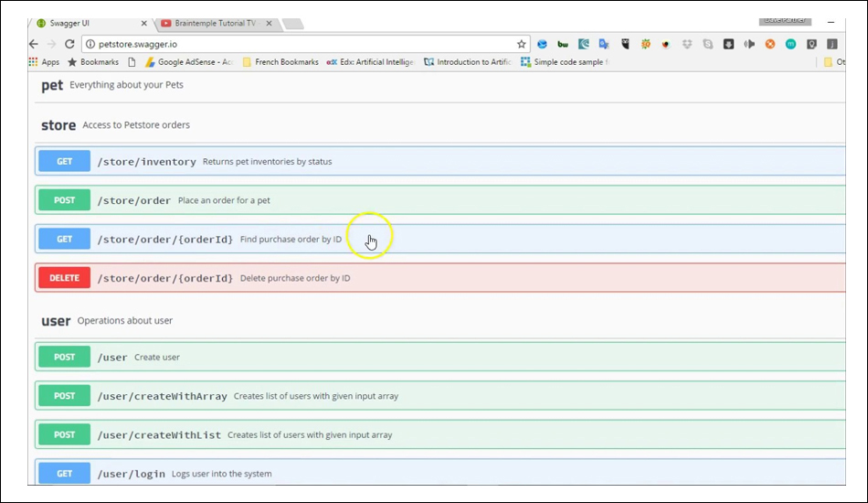Expand GET /store/inventory operation

pos(440,161)
